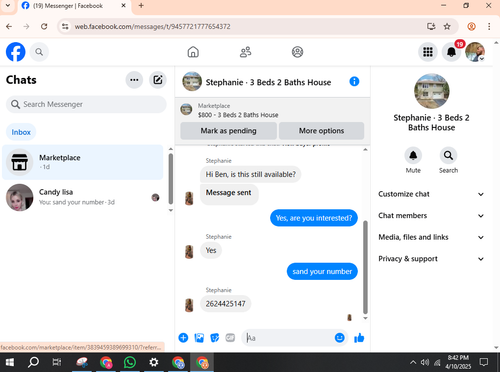Open the Friends icon in top navigation
Viewport: 500px width, 372px height.
[246, 52]
